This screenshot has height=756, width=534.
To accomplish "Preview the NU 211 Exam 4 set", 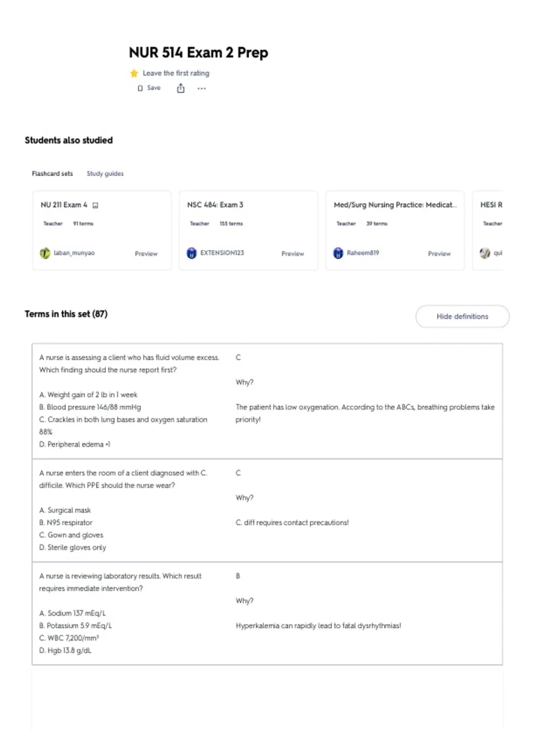I will click(x=146, y=253).
